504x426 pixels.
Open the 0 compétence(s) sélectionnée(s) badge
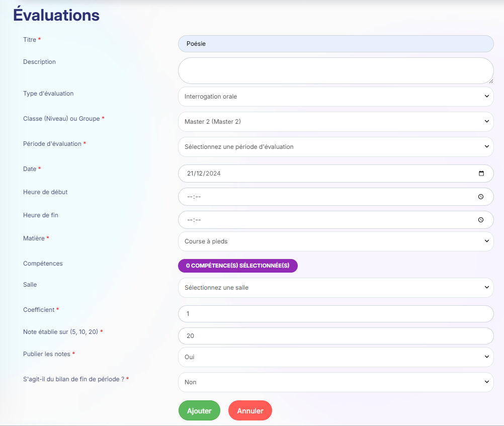[x=237, y=266]
